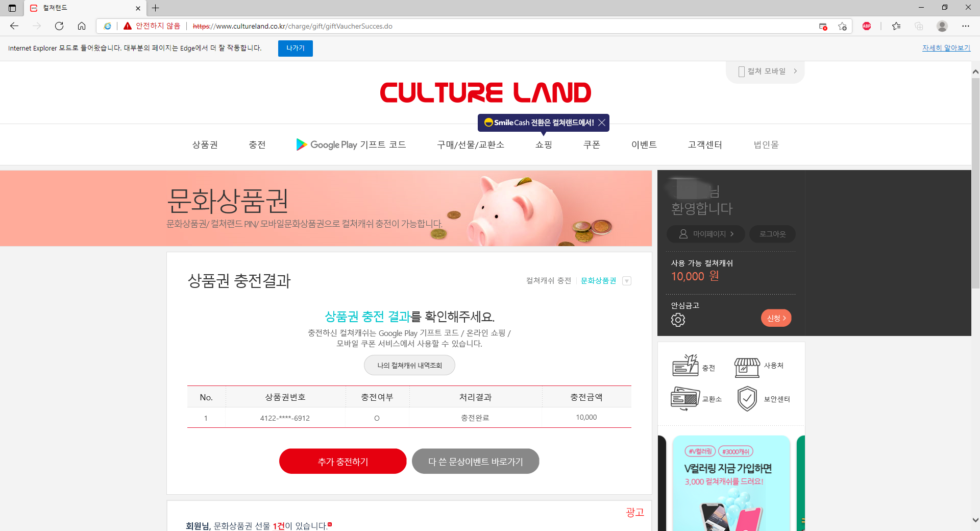Click the not-secure warning triangle
The height and width of the screenshot is (531, 980).
[x=128, y=26]
